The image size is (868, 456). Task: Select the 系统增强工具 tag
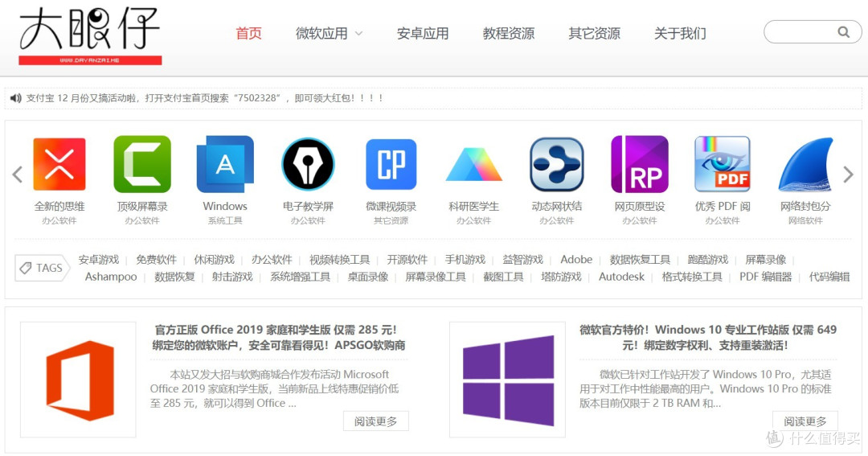click(300, 277)
